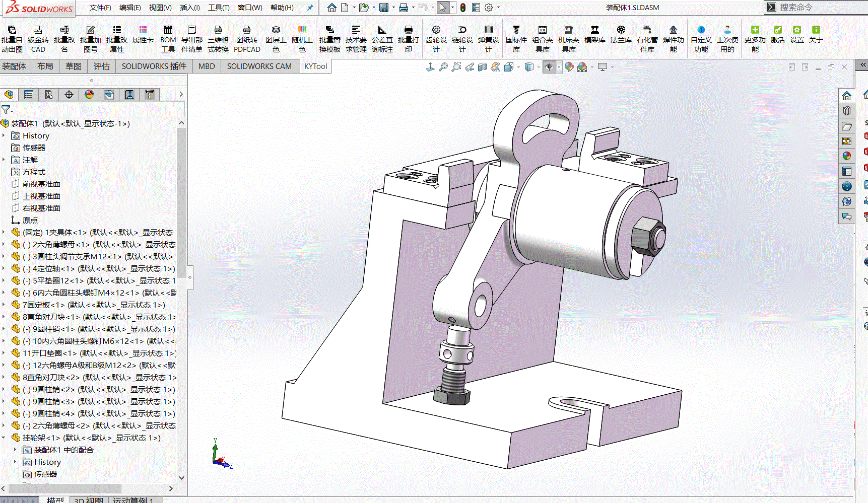Toggle the menu bar pin
This screenshot has width=868, height=503.
point(310,8)
